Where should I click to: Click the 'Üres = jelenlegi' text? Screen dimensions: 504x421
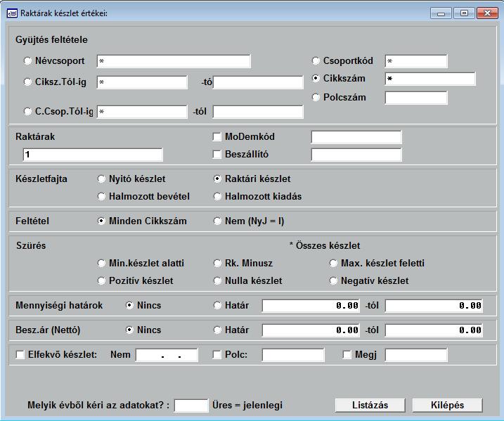247,405
